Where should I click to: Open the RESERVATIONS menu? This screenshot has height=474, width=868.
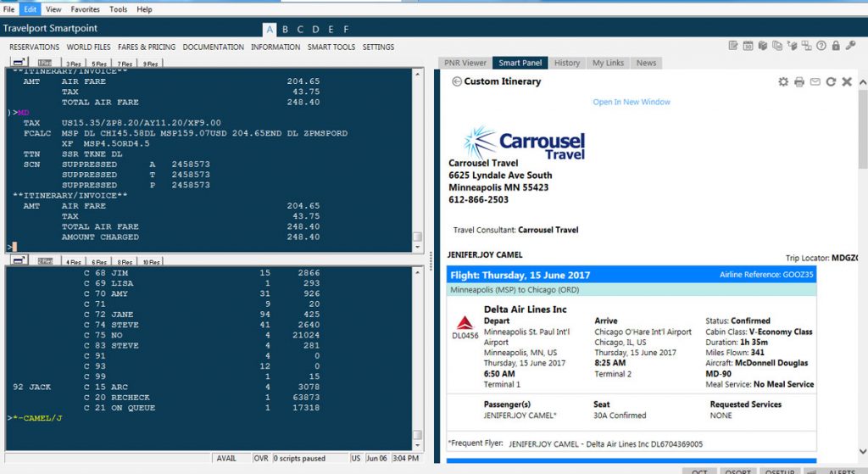(34, 47)
